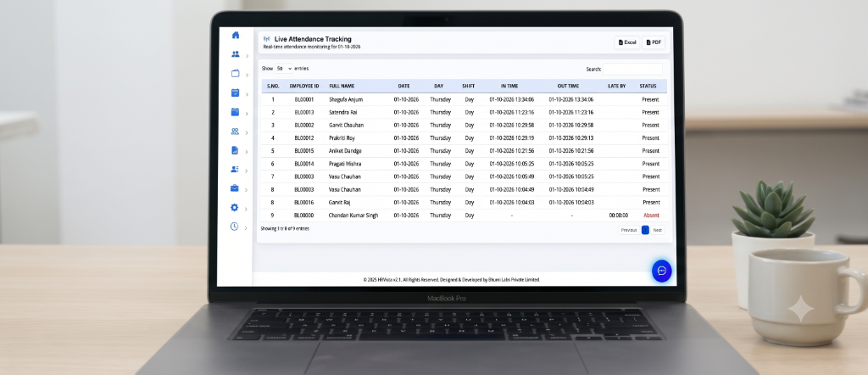The height and width of the screenshot is (375, 868).
Task: Select page 1 in pagination
Action: pyautogui.click(x=645, y=230)
